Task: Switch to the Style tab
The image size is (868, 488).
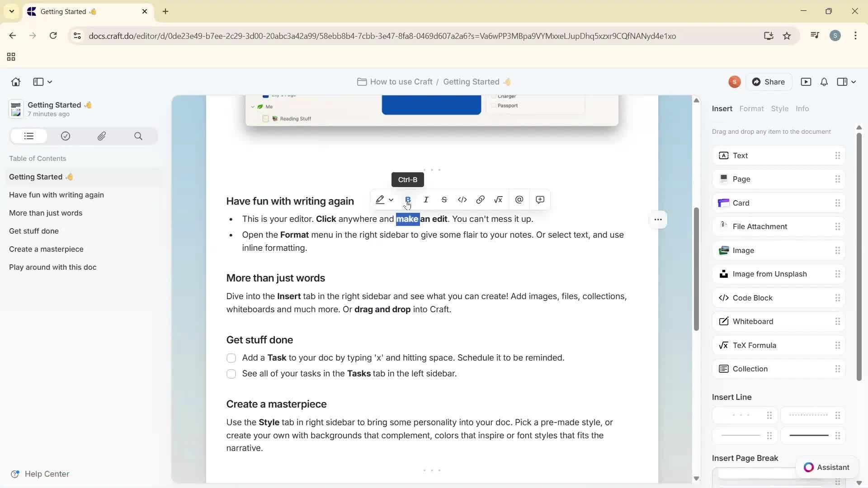Action: [781, 108]
